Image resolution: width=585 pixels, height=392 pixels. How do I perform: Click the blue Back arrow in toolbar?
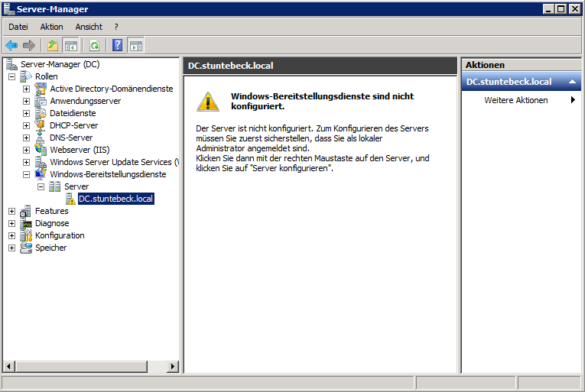[x=11, y=46]
